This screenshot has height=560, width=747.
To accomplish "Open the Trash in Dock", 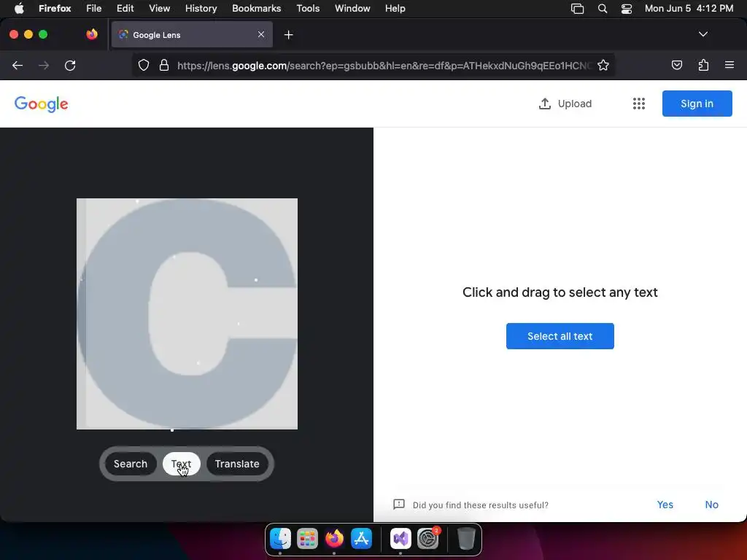I will (x=466, y=539).
